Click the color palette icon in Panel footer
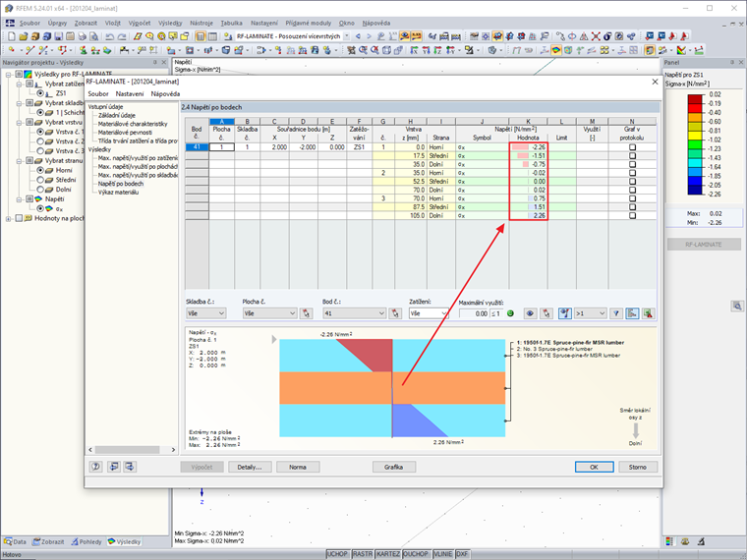747x560 pixels. 669,541
